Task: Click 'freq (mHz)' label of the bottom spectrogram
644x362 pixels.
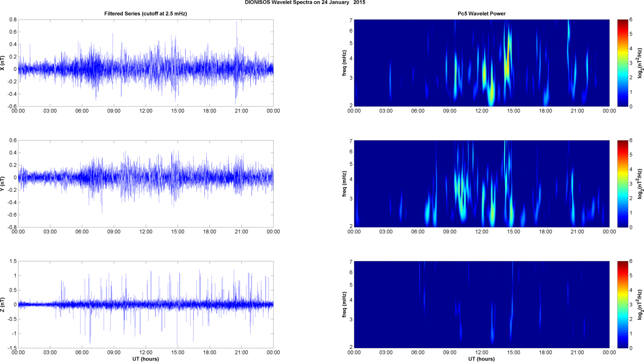Action: (345, 304)
